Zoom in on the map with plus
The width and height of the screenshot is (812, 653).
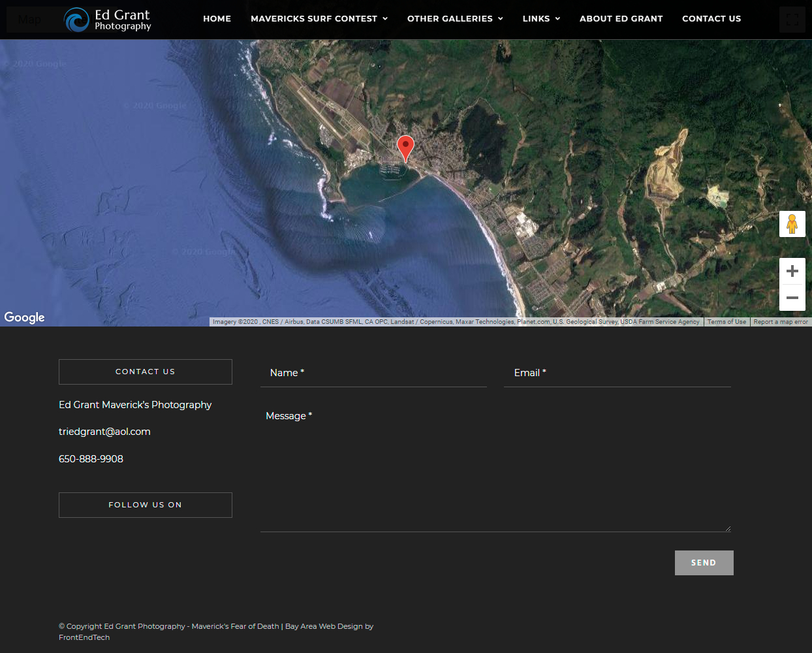(792, 271)
